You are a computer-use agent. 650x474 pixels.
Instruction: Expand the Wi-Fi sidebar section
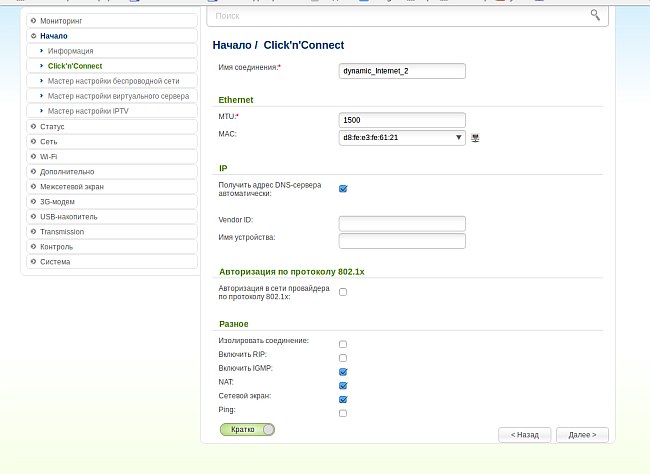(110, 156)
